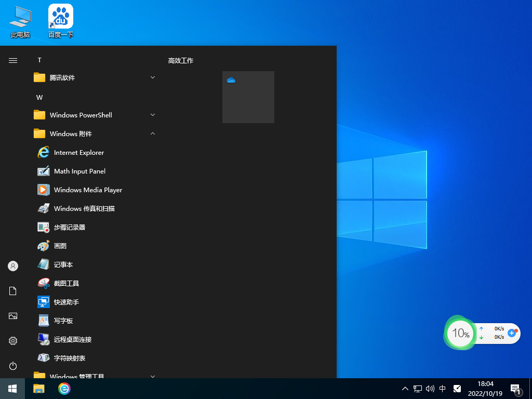Expand the Windows PowerShell folder
This screenshot has height=399, width=532.
click(x=152, y=115)
